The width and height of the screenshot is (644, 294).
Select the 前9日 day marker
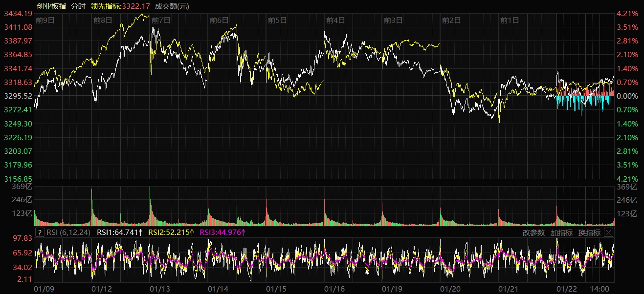45,21
